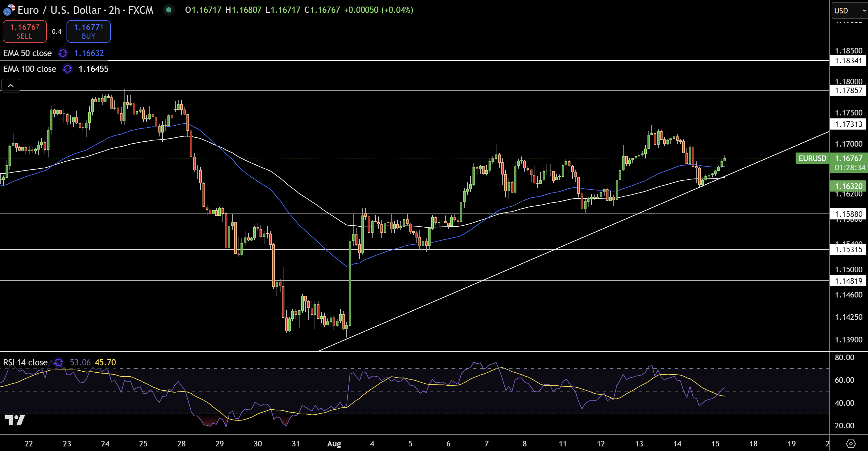The width and height of the screenshot is (868, 451).
Task: Select the 1.18341 price level label
Action: coord(848,61)
